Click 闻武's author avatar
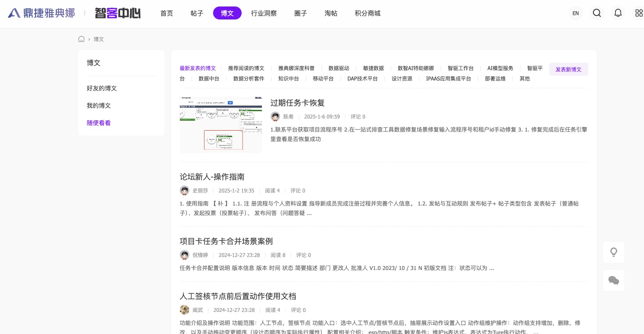The image size is (644, 334). pyautogui.click(x=185, y=310)
